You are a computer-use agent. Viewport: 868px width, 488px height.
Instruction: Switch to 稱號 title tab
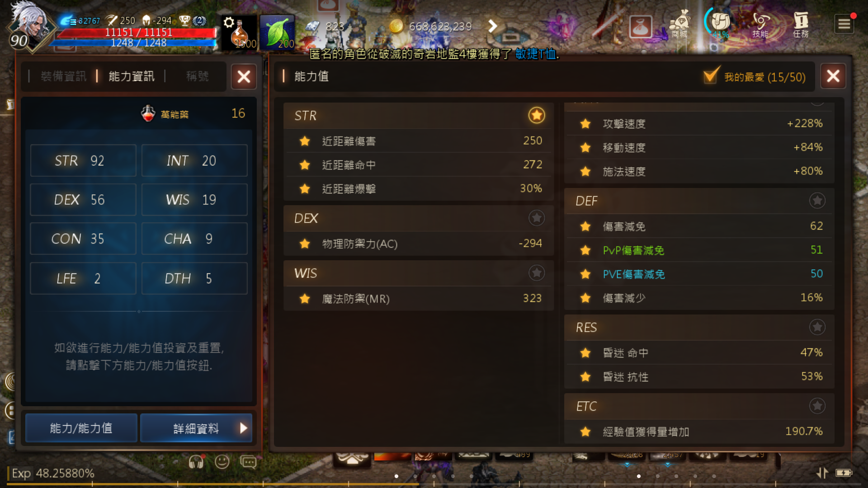click(x=198, y=76)
